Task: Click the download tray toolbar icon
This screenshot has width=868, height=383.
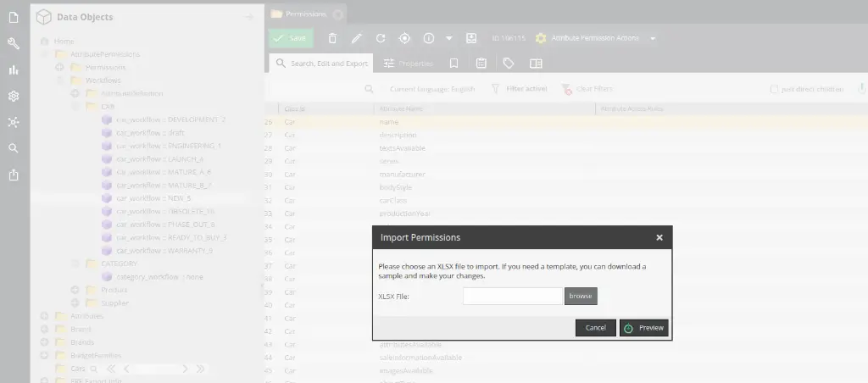Action: (x=471, y=38)
